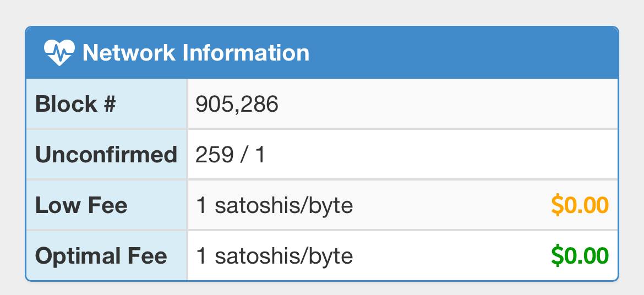Click the unconfirmed count 259

click(x=214, y=155)
